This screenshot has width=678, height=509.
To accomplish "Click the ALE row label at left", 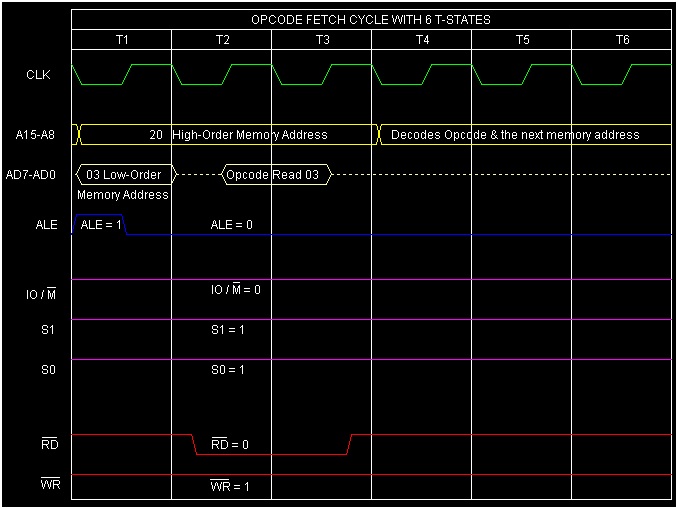I will [x=46, y=225].
